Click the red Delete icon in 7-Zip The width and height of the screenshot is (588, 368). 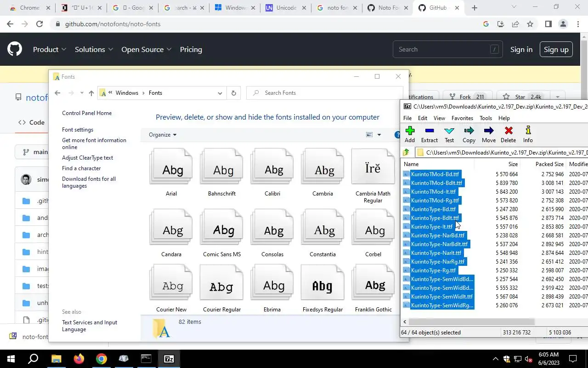click(x=508, y=134)
